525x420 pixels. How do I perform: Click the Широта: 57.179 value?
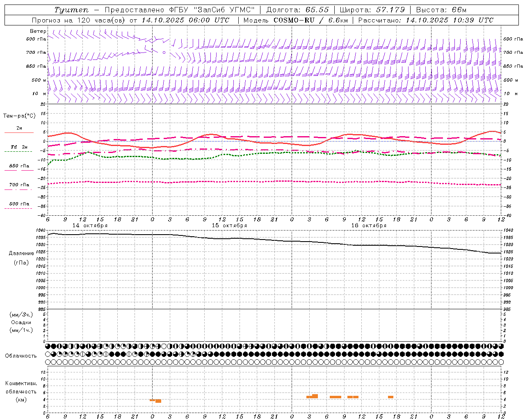coord(372,10)
